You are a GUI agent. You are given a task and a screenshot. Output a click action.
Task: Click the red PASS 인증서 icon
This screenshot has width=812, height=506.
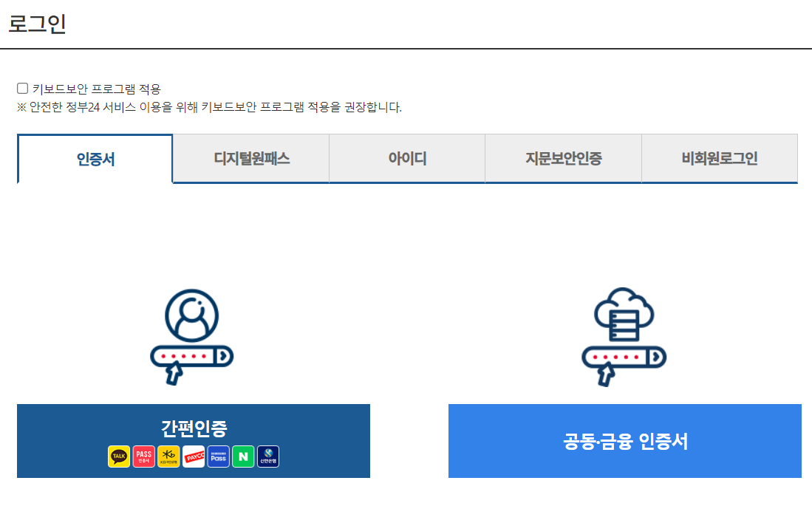(143, 457)
